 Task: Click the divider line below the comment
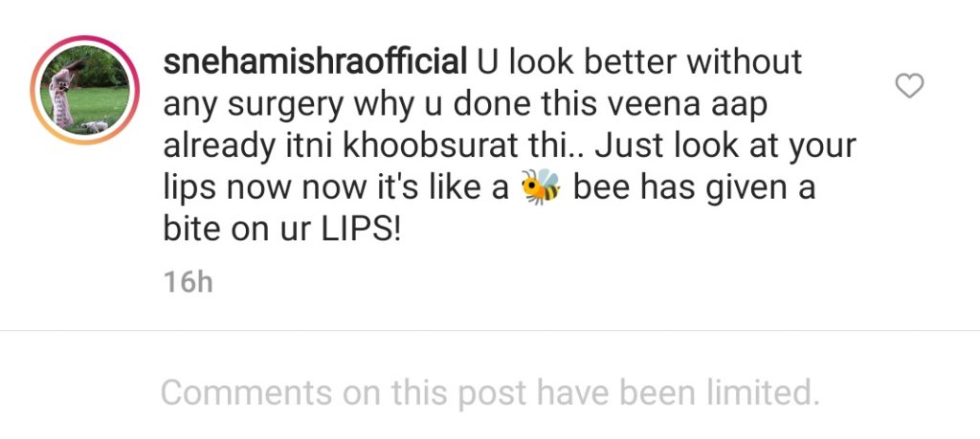pos(490,330)
